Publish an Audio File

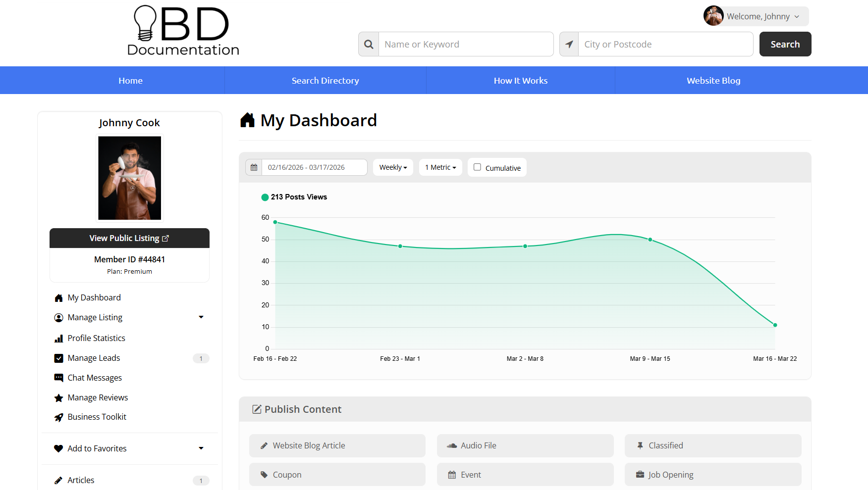pyautogui.click(x=525, y=445)
